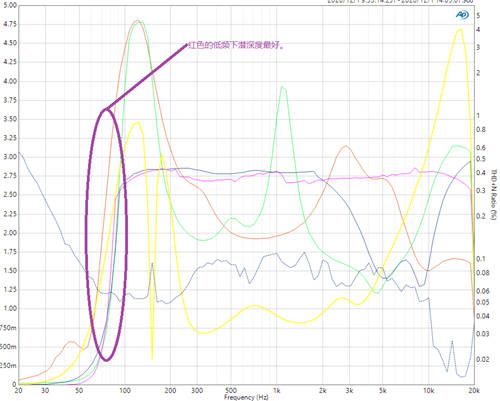Viewport: 500px width, 401px height.
Task: Click the 10k tick on the frequency axis
Action: [428, 390]
